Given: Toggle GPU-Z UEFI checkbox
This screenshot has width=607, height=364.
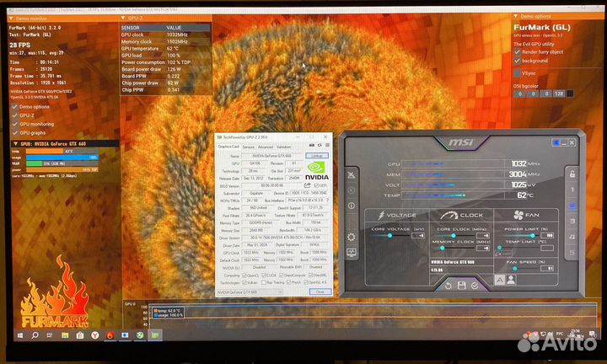Looking at the screenshot, I should 316,185.
